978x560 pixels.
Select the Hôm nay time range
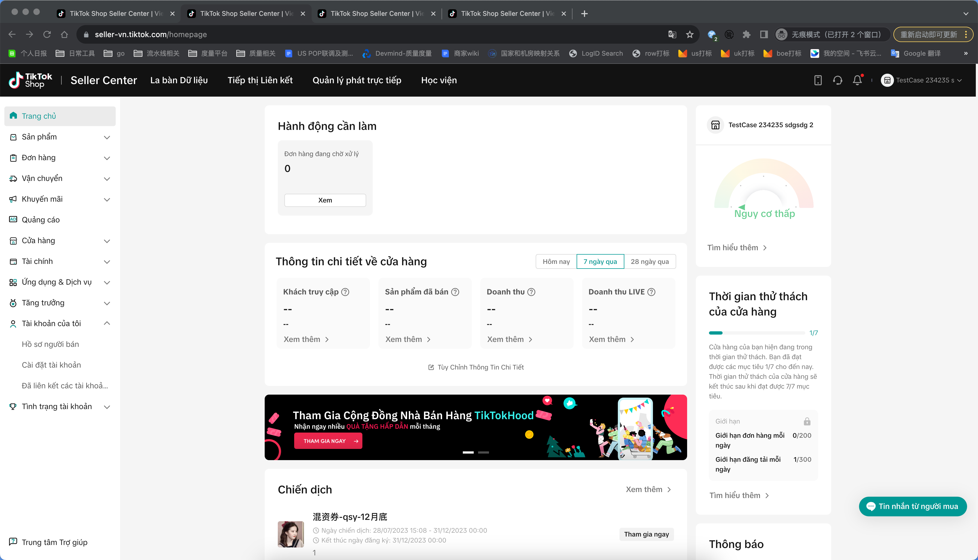(556, 261)
